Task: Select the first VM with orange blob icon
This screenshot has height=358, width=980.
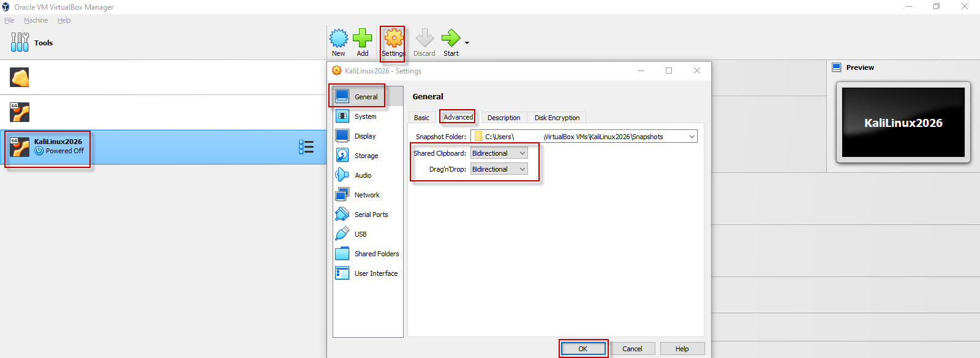Action: click(x=20, y=77)
